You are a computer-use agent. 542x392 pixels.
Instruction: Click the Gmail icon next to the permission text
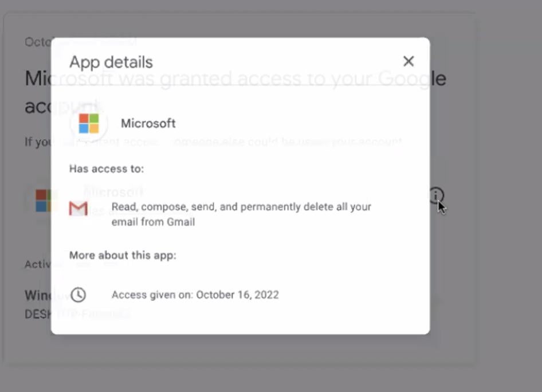click(78, 209)
